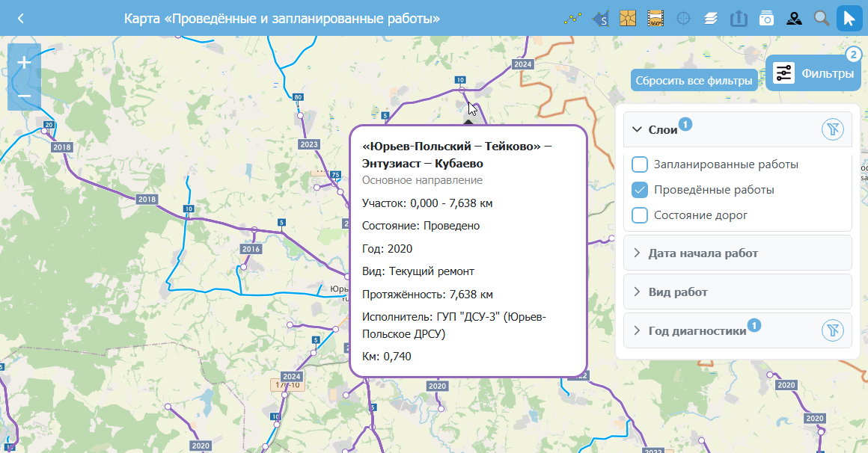Click the share/export icon
Viewport: 868px width, 453px height.
tap(739, 18)
